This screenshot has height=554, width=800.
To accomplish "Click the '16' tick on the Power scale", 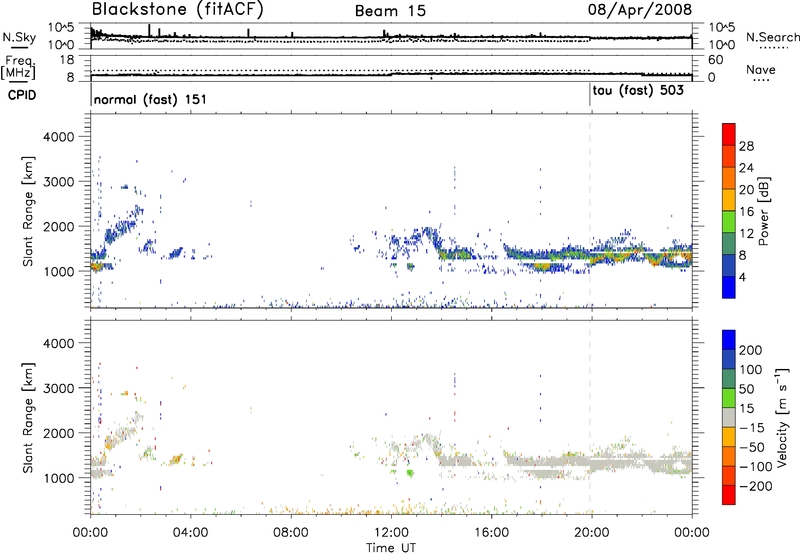I will [746, 212].
